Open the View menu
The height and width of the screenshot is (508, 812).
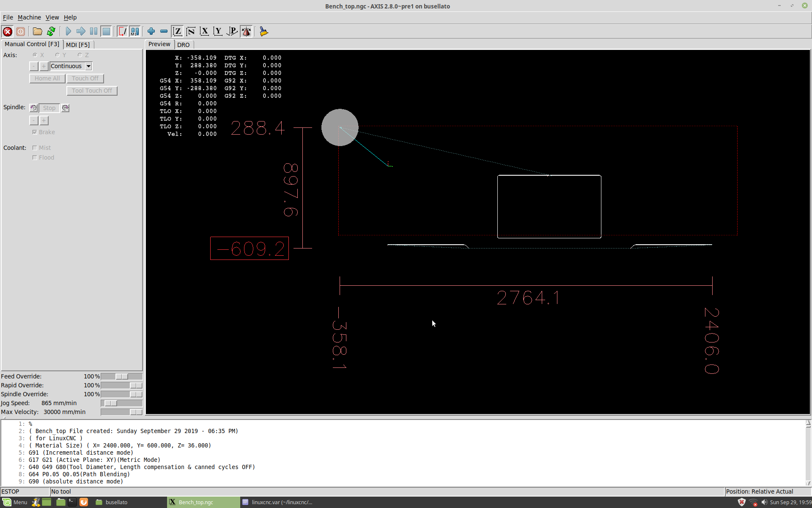click(52, 17)
